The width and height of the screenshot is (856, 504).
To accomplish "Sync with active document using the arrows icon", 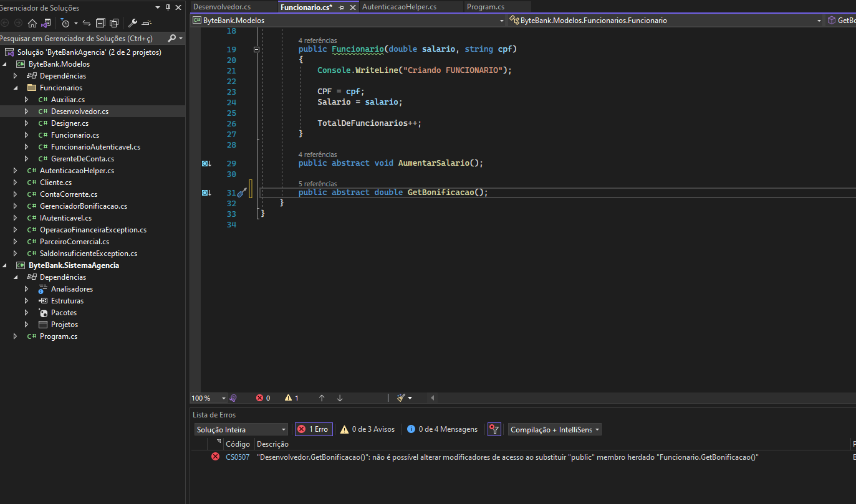I will pos(87,23).
